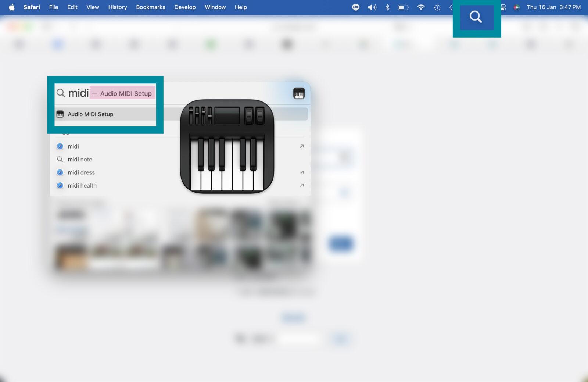Click the Time Machine icon
Image resolution: width=588 pixels, height=382 pixels.
click(x=437, y=7)
